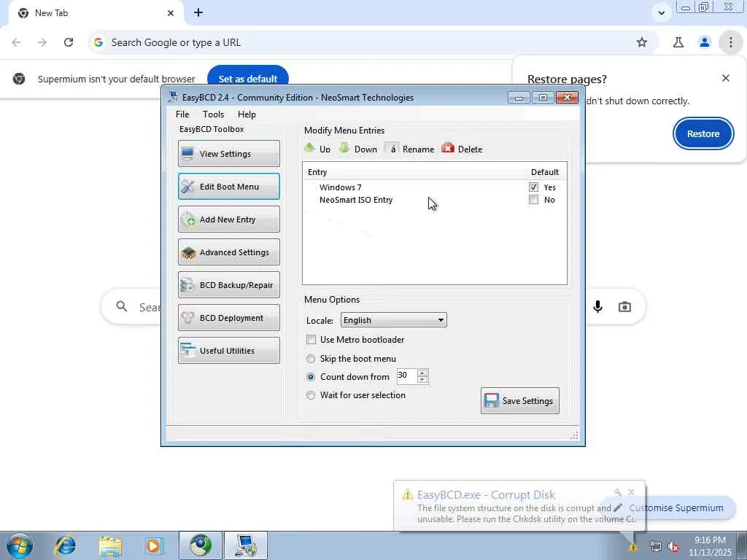The width and height of the screenshot is (747, 560).
Task: Start voice search with microphone icon
Action: [598, 307]
